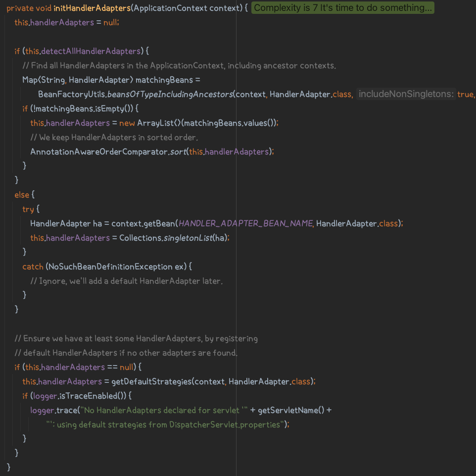The width and height of the screenshot is (476, 476).
Task: Click the values() call on matchingBeans
Action: pyautogui.click(x=259, y=123)
